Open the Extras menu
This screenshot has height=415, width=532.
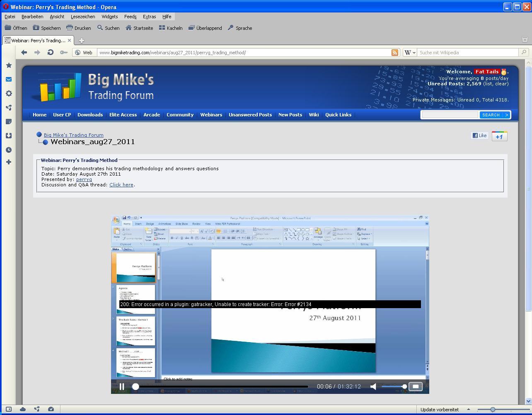pyautogui.click(x=149, y=17)
